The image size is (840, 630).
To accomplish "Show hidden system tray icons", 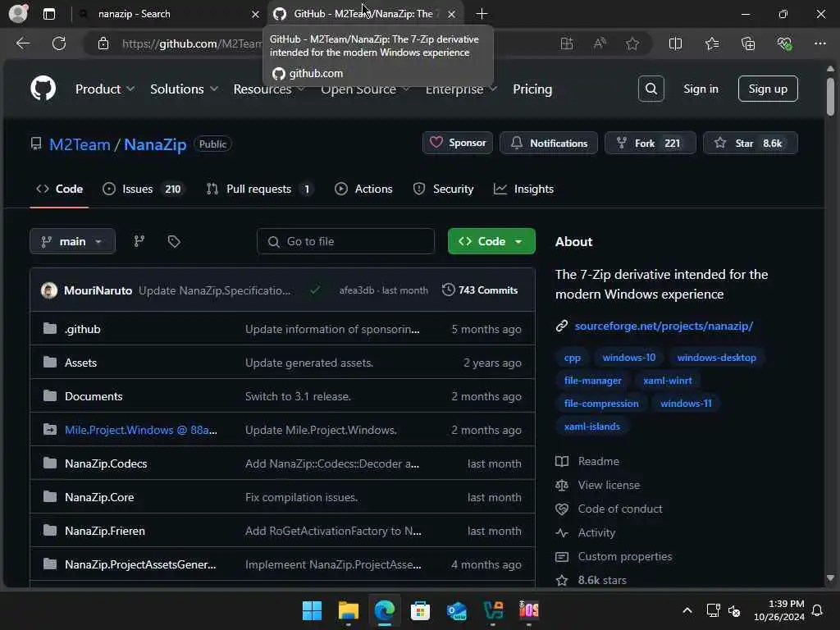I will point(687,610).
